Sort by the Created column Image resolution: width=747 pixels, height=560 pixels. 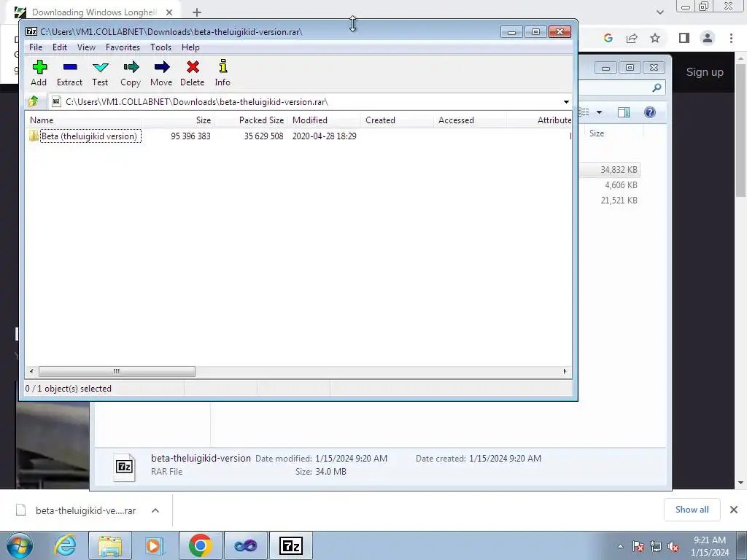397,120
